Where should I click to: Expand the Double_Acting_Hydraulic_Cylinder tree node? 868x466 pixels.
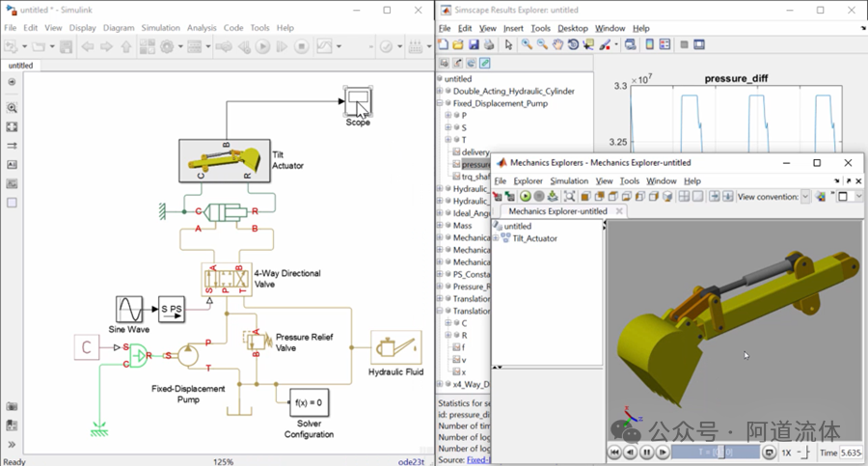[x=442, y=92]
